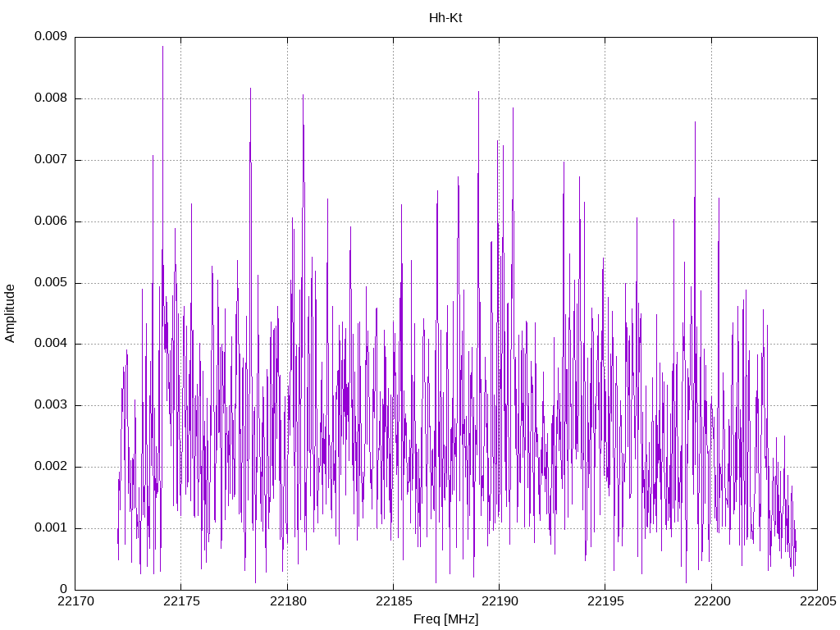Click x-axis tick value 22195
This screenshot has height=630, width=840.
point(605,601)
